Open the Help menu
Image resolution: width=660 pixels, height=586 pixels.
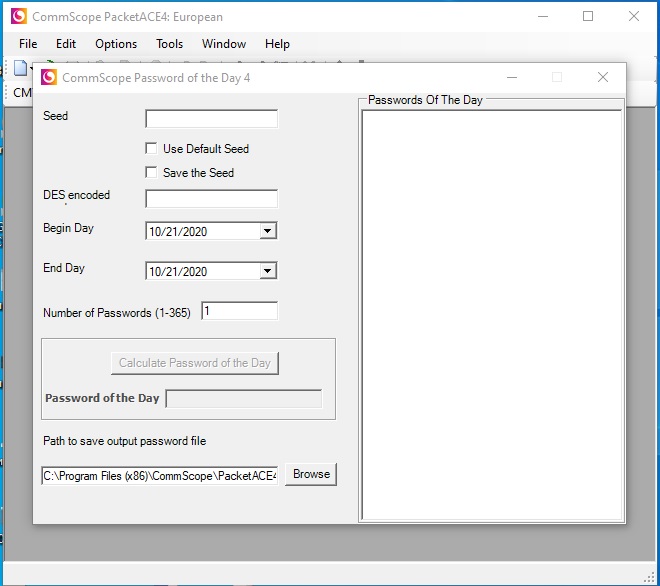(x=277, y=44)
